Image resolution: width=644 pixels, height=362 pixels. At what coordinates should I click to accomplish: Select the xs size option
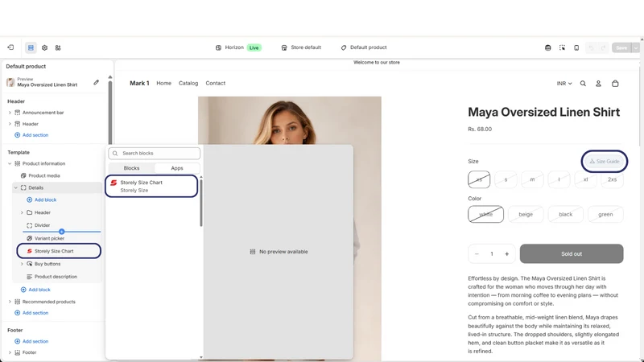(x=479, y=179)
